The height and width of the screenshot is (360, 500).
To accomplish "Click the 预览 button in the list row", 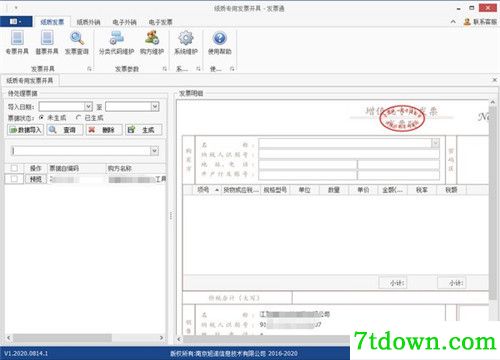I will coord(36,179).
